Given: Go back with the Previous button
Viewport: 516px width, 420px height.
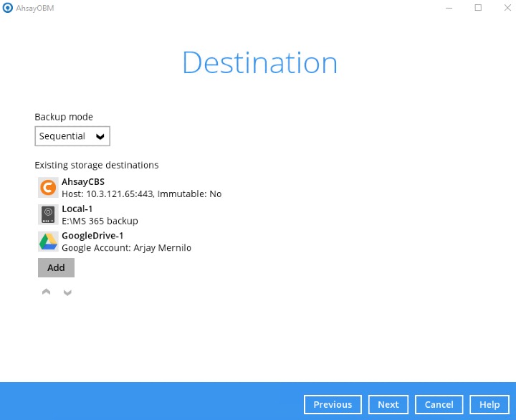Looking at the screenshot, I should 333,404.
